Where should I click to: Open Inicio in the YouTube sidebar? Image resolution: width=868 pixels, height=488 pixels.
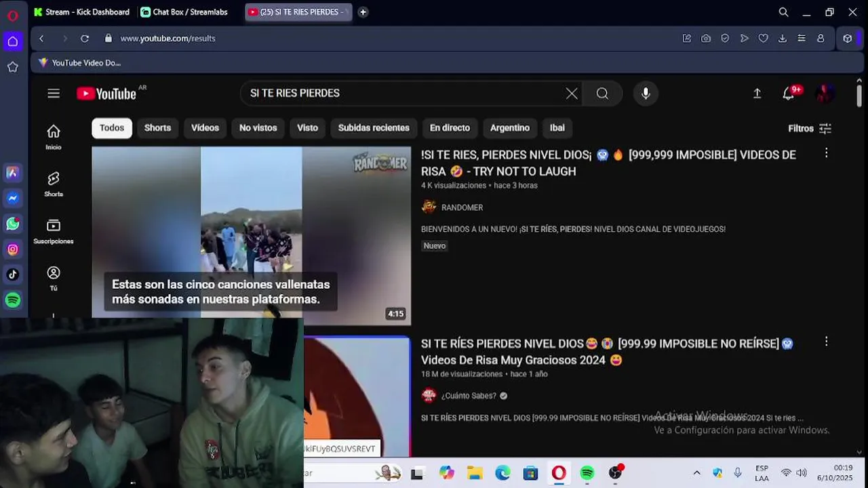54,136
